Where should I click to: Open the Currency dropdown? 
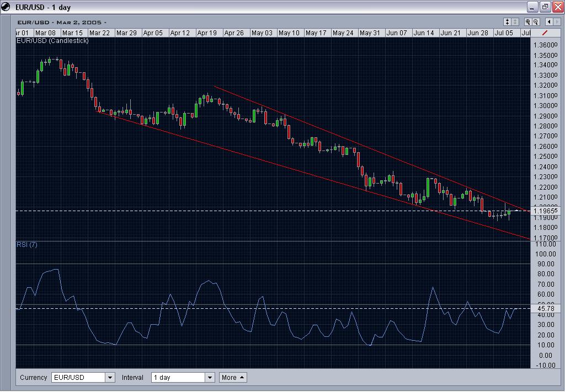coord(110,377)
